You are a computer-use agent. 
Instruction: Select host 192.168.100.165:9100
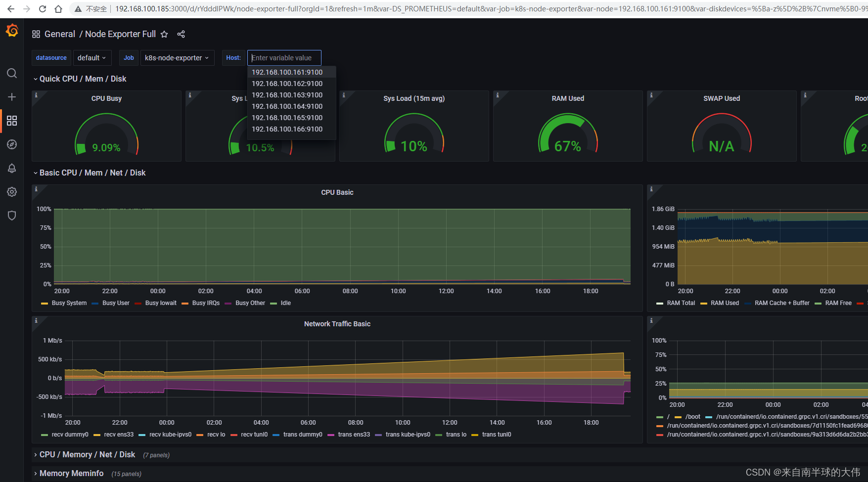point(292,118)
